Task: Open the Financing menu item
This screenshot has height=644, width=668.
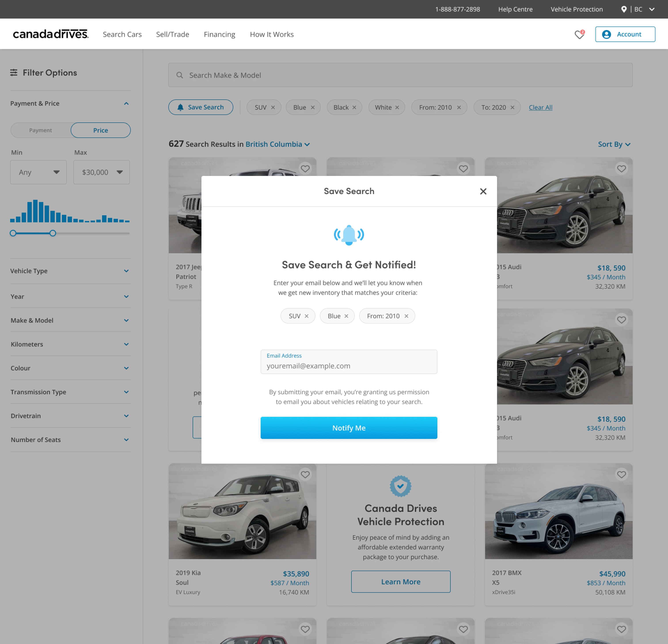Action: click(220, 34)
